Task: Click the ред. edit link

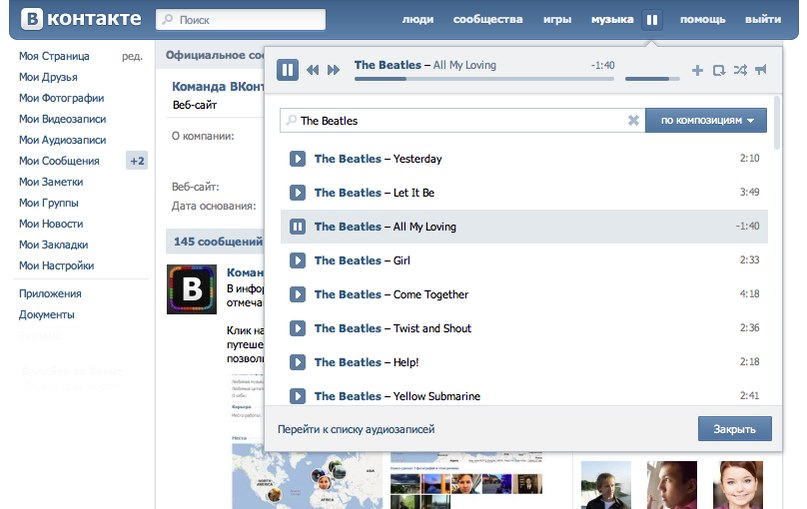Action: point(132,56)
